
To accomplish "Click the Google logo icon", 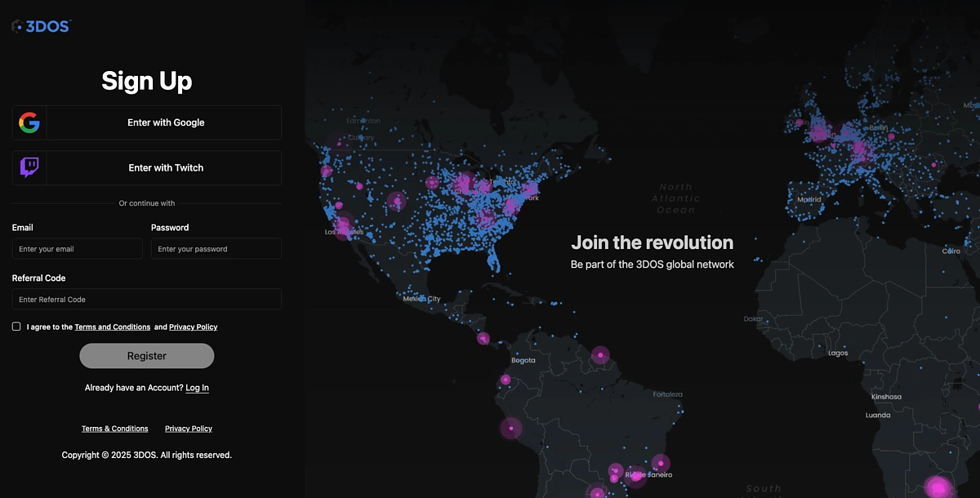I will click(x=29, y=122).
